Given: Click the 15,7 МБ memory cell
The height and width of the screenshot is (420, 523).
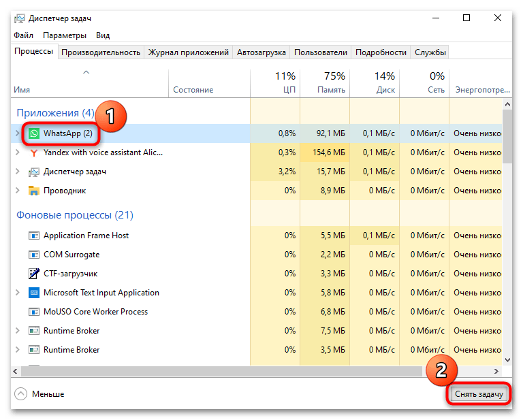Looking at the screenshot, I should (325, 172).
